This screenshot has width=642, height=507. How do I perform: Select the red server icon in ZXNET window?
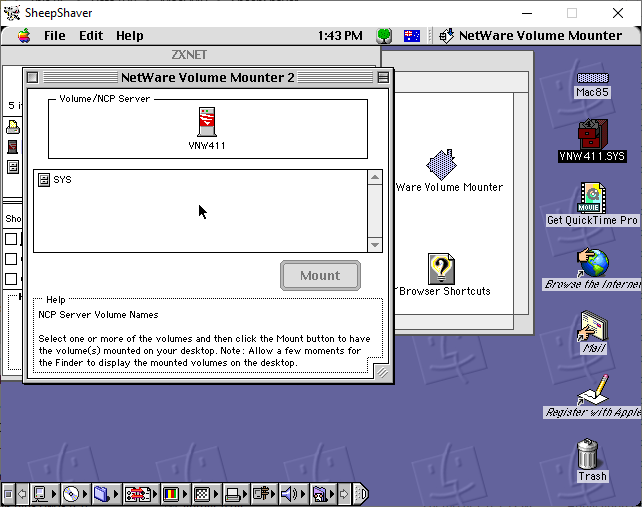point(13,147)
